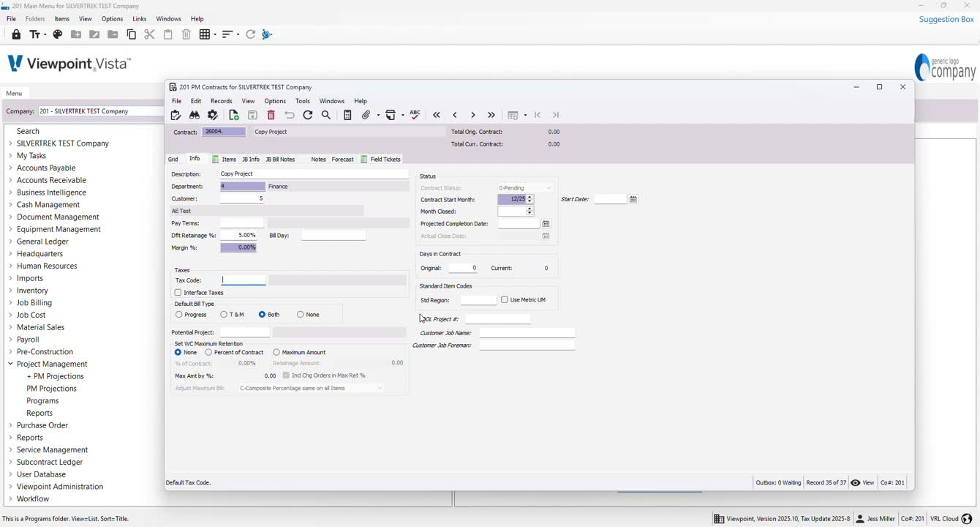
Task: Click the lock icon in main toolbar
Action: point(16,34)
